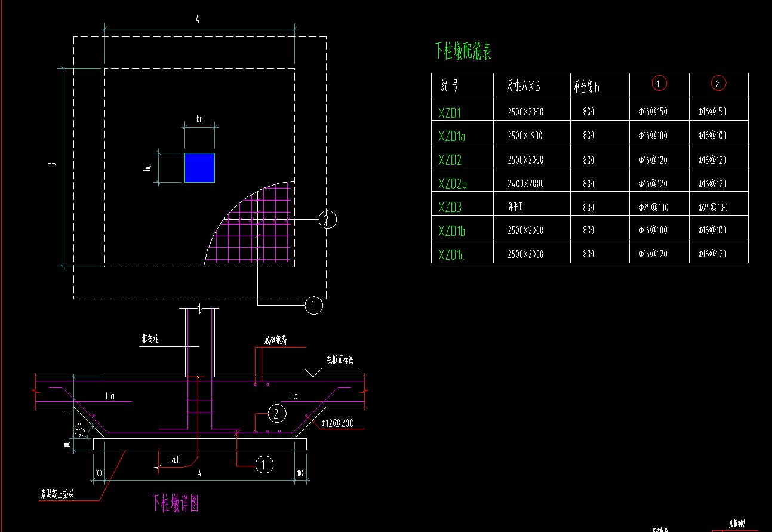Click the A dimension label under section
The height and width of the screenshot is (532, 772).
(x=199, y=472)
